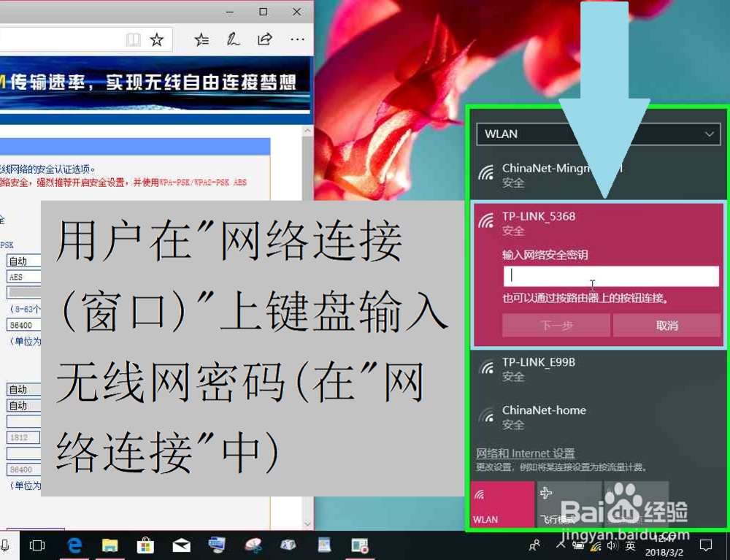The image size is (730, 560).
Task: Open 网络和 Internet 设置 link
Action: pos(524,453)
